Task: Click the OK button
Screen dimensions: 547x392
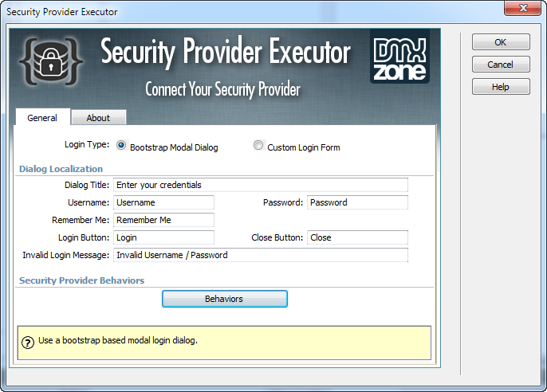Action: 501,42
